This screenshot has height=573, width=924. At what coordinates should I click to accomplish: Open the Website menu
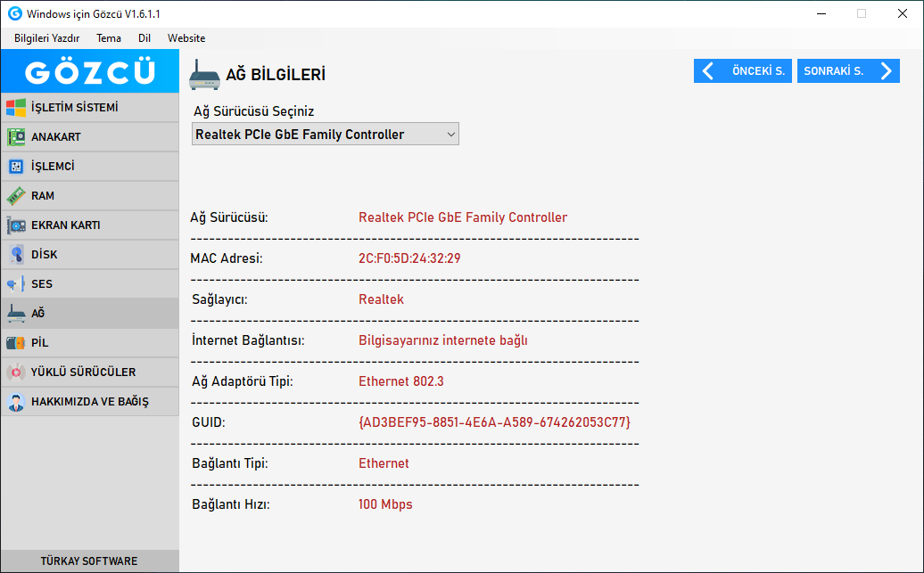pos(186,38)
